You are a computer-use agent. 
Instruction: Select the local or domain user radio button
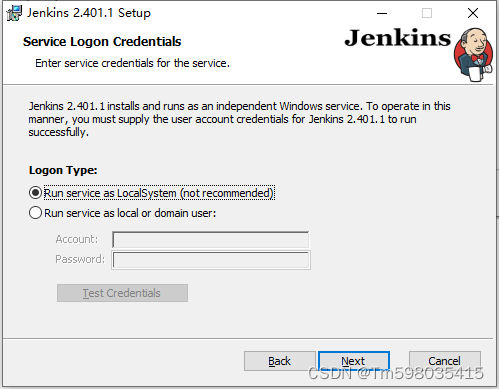tap(35, 213)
